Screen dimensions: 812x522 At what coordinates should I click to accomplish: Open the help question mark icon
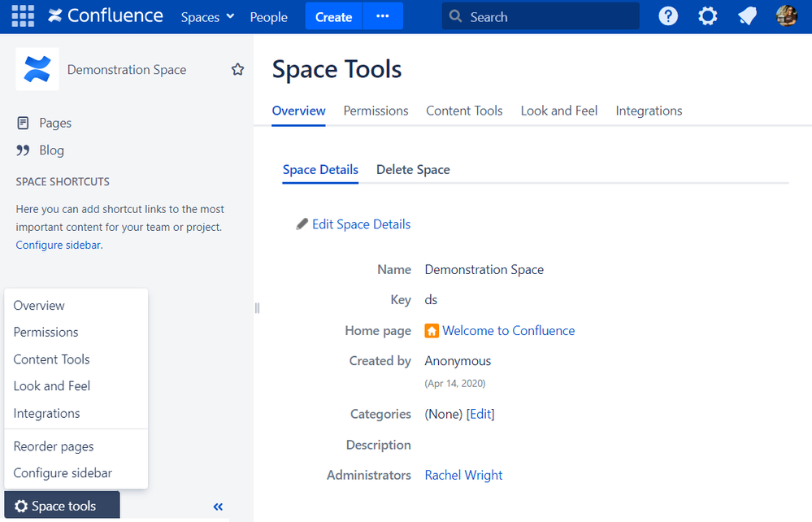[x=668, y=16]
